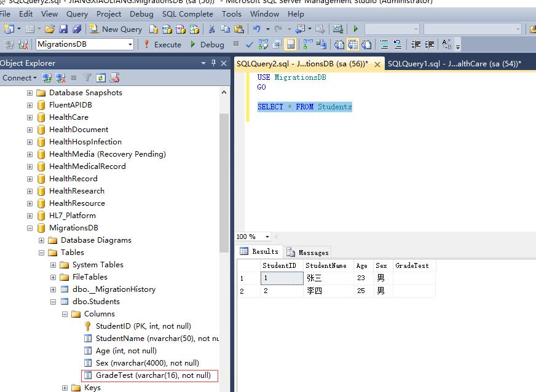Open the MigrationsDB database dropdown
Viewport: 536px width, 392px height.
(130, 44)
